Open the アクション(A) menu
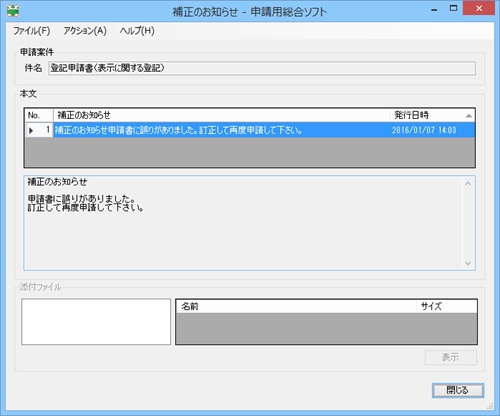This screenshot has height=416, width=500. [85, 31]
